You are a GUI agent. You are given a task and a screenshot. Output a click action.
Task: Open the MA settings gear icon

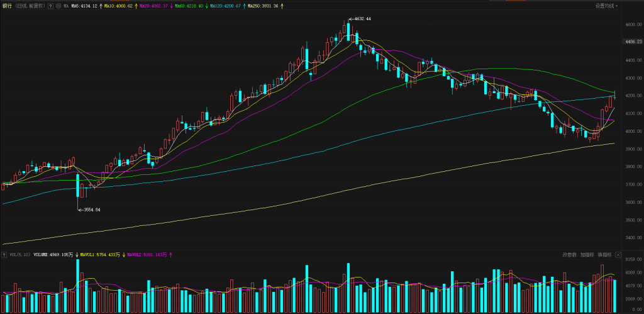58,6
